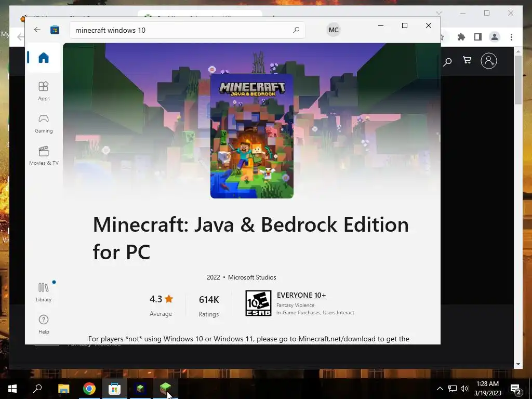Viewport: 532px width, 399px height.
Task: Click the EVERYONE 10+ rating link
Action: point(301,295)
